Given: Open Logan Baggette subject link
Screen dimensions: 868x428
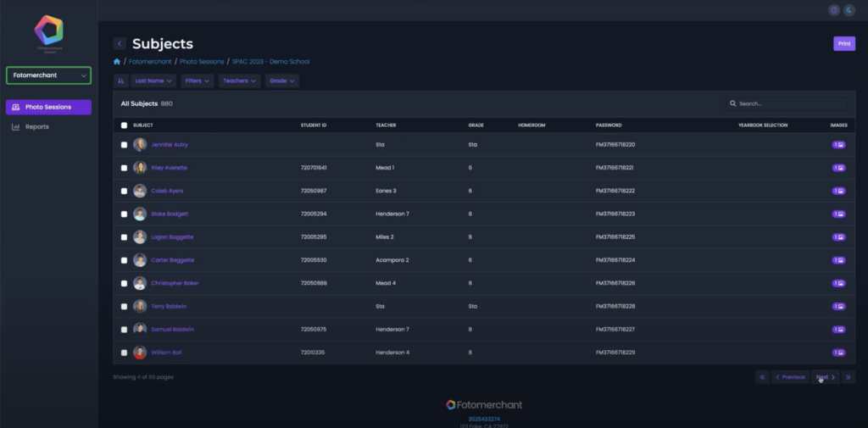Looking at the screenshot, I should pos(172,237).
